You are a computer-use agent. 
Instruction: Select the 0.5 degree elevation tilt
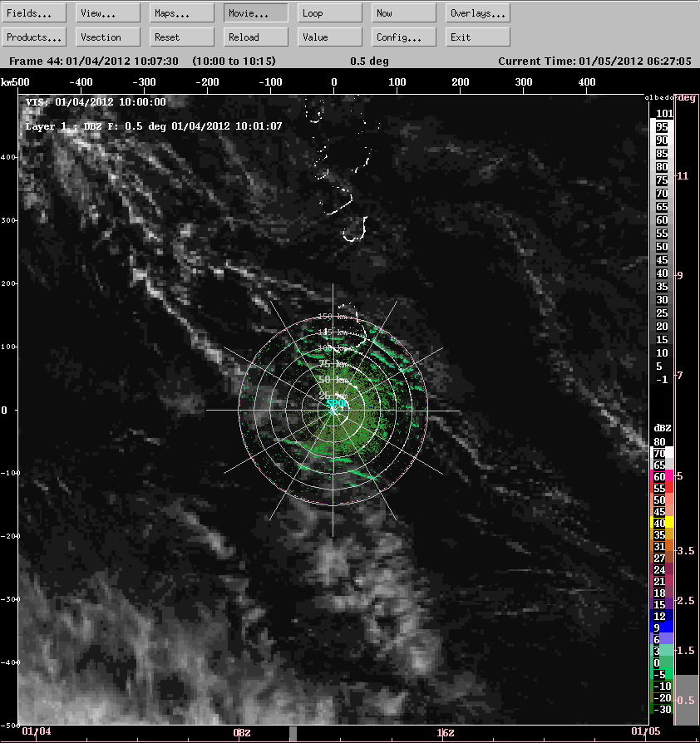click(x=687, y=700)
